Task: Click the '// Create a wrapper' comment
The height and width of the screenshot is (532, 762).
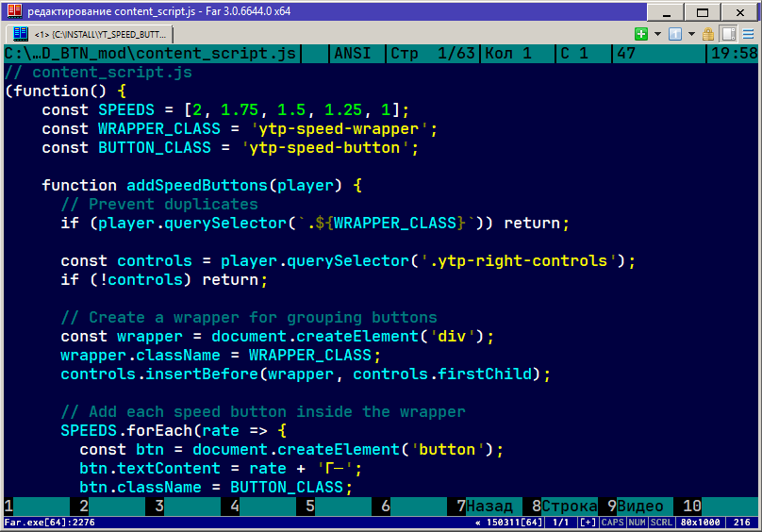Action: tap(249, 318)
